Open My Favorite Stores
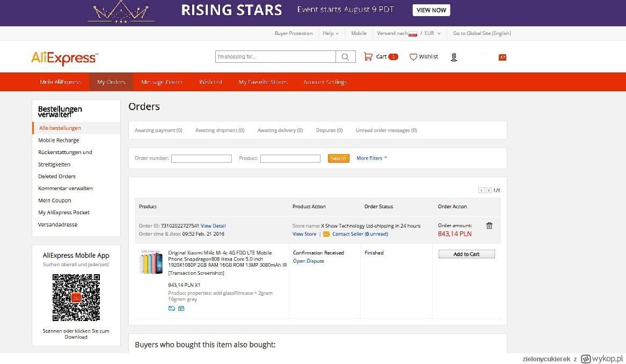Screen dimensions: 626x364 pyautogui.click(x=263, y=82)
